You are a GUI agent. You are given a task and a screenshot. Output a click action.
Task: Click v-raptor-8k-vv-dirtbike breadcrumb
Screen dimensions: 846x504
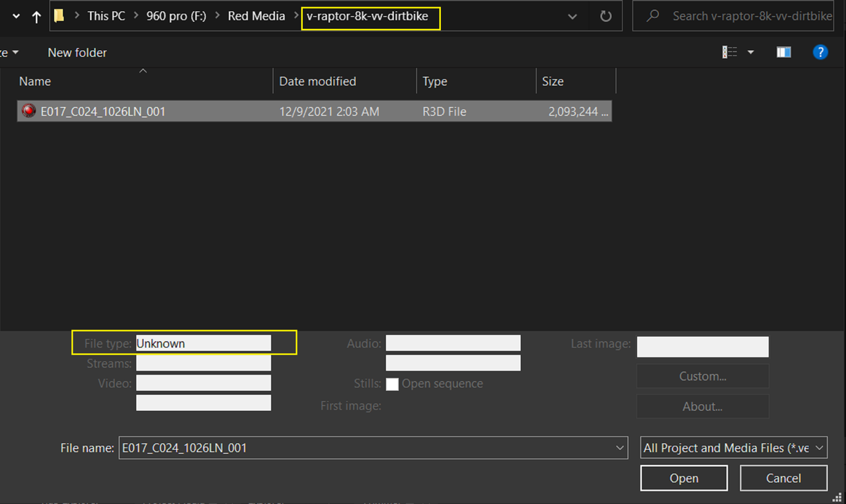coord(367,16)
